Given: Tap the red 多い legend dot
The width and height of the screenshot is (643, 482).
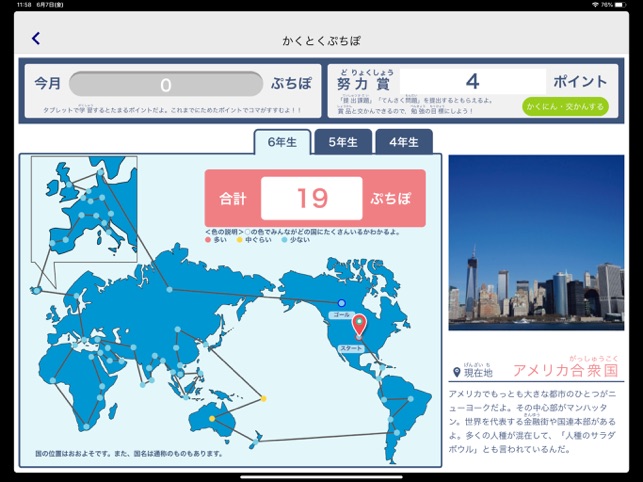Looking at the screenshot, I should 208,240.
